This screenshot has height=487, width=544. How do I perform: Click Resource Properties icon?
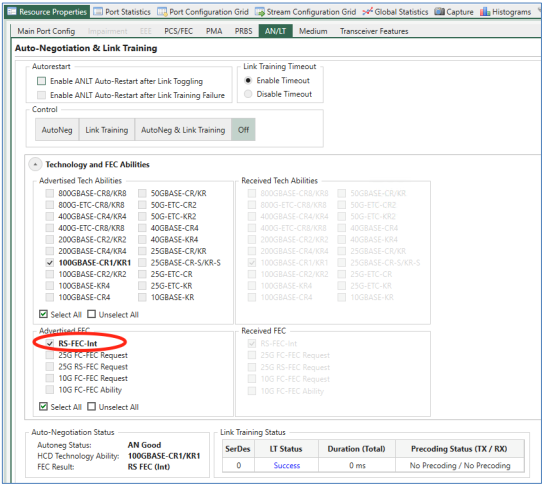coord(12,11)
